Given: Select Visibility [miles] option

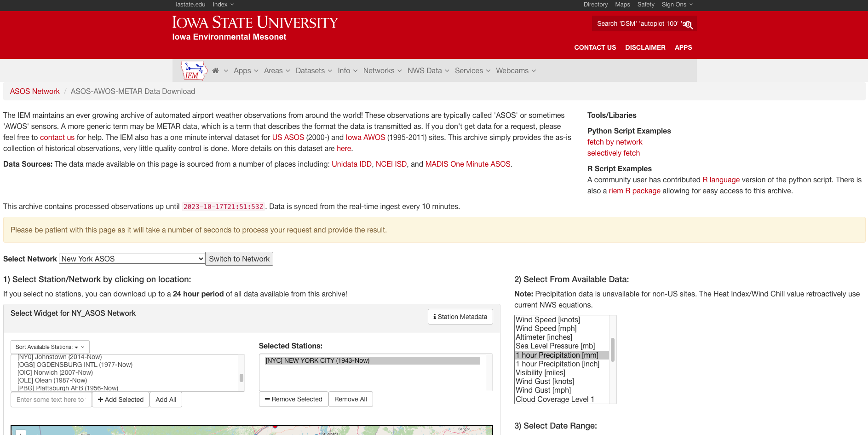Looking at the screenshot, I should pos(562,372).
